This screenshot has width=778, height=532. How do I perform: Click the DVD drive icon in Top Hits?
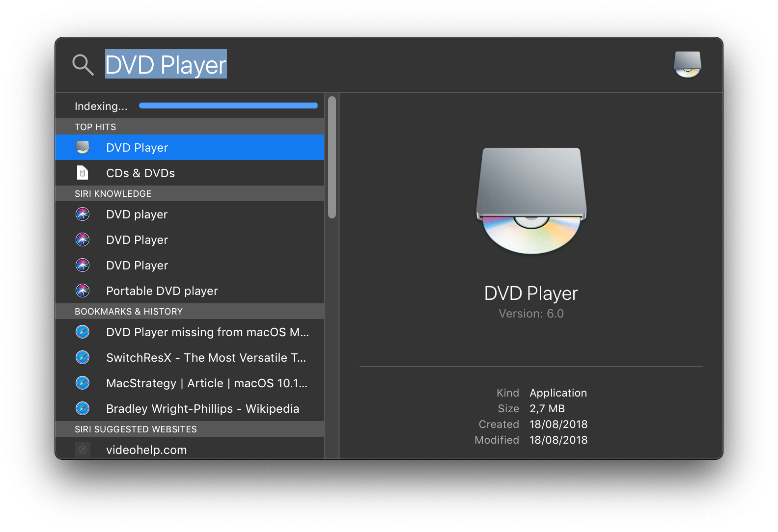83,147
